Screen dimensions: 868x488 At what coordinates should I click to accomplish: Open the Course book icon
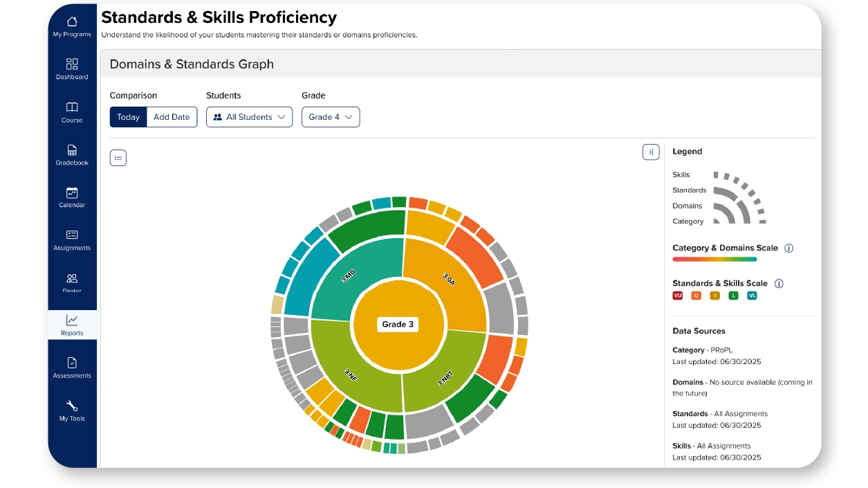pyautogui.click(x=72, y=107)
